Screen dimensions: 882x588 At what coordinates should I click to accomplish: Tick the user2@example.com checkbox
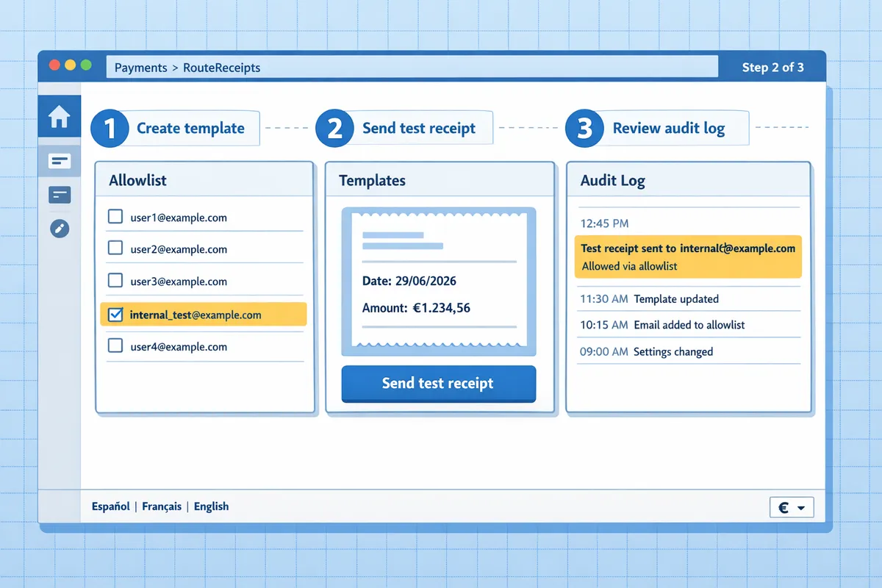[115, 248]
